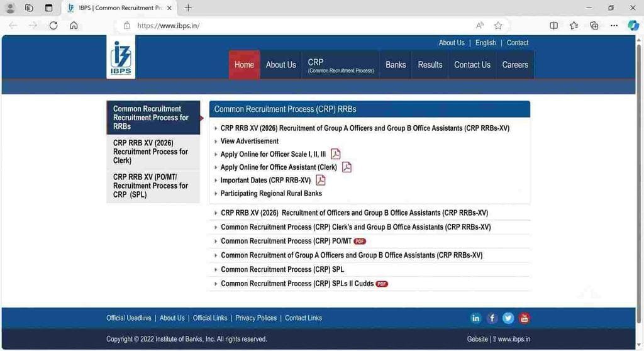644x351 pixels.
Task: Open View Advertisement link
Action: pos(249,141)
